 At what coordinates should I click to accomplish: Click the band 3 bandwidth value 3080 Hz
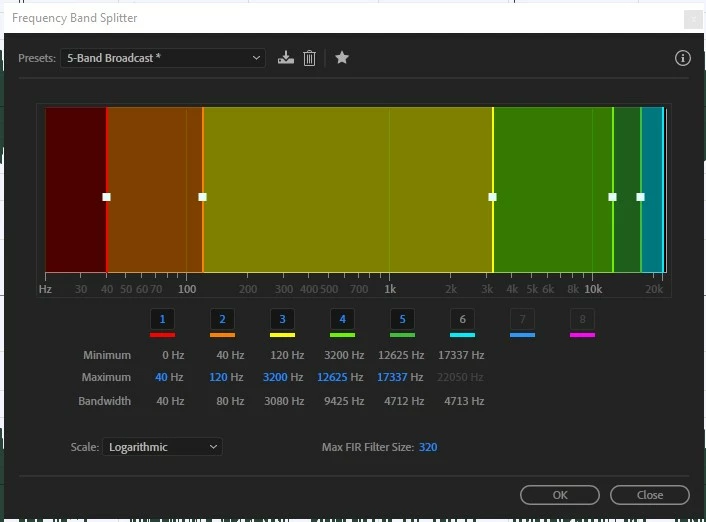tap(284, 401)
